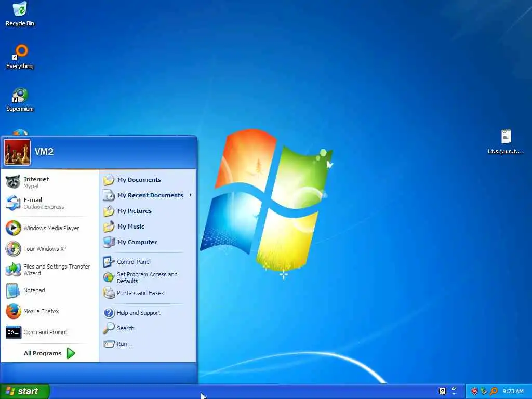Open My Music folder
This screenshot has width=532, height=399.
148,227
